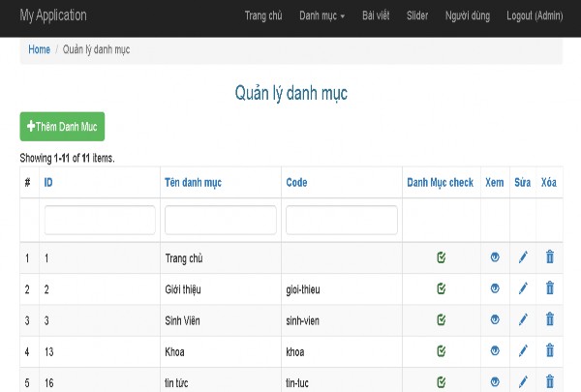This screenshot has height=392, width=581.
Task: Toggle the Danh Mục check for Trang chủ
Action: tap(441, 257)
